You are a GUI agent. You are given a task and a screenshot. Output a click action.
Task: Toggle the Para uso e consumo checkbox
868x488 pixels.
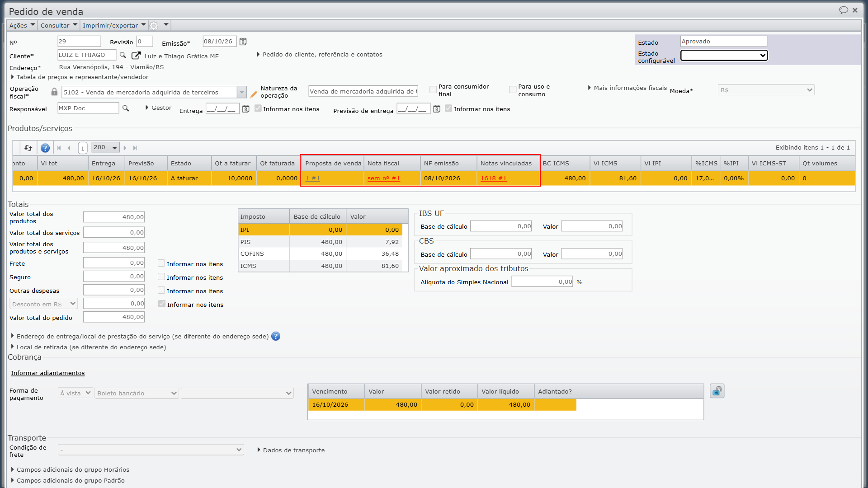[513, 90]
